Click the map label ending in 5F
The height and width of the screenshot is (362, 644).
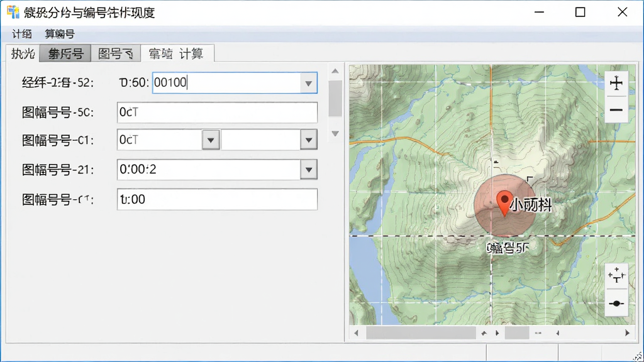508,248
